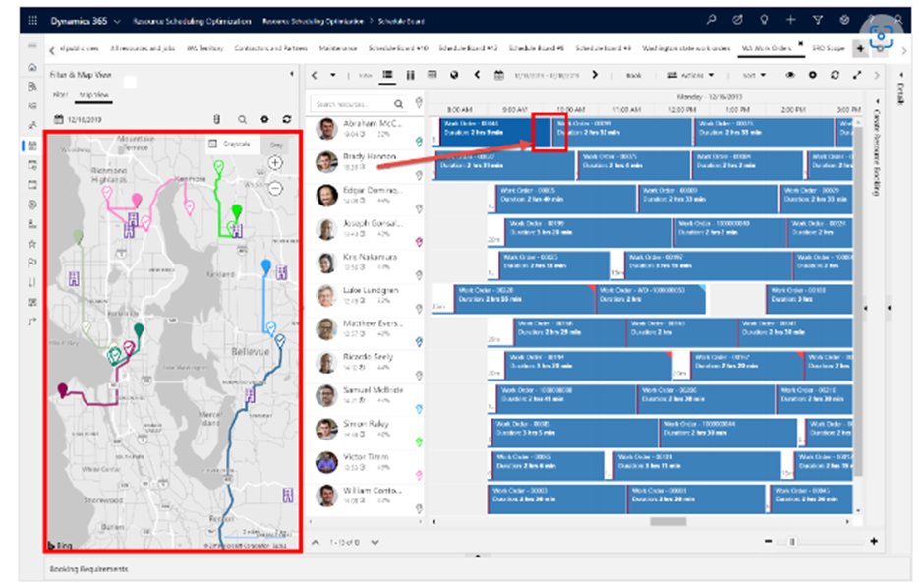924x586 pixels.
Task: Zoom out on the map
Action: 275,189
